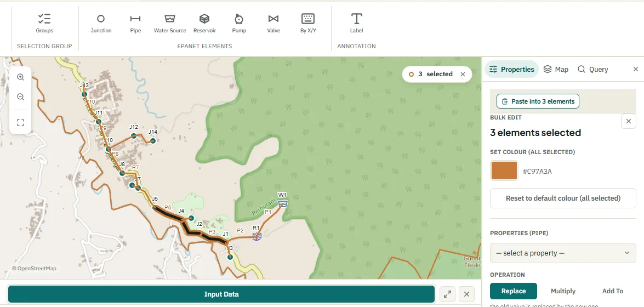Click Reset to default colour button
The width and height of the screenshot is (644, 307).
(x=563, y=198)
